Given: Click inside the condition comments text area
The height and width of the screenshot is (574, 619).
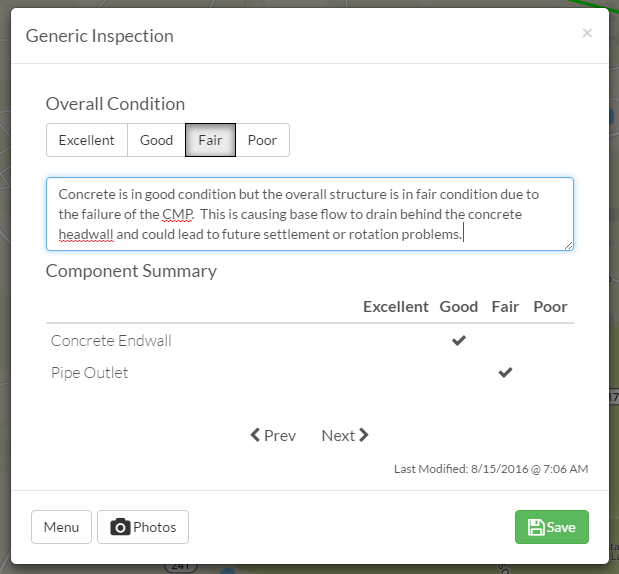Looking at the screenshot, I should (x=310, y=214).
